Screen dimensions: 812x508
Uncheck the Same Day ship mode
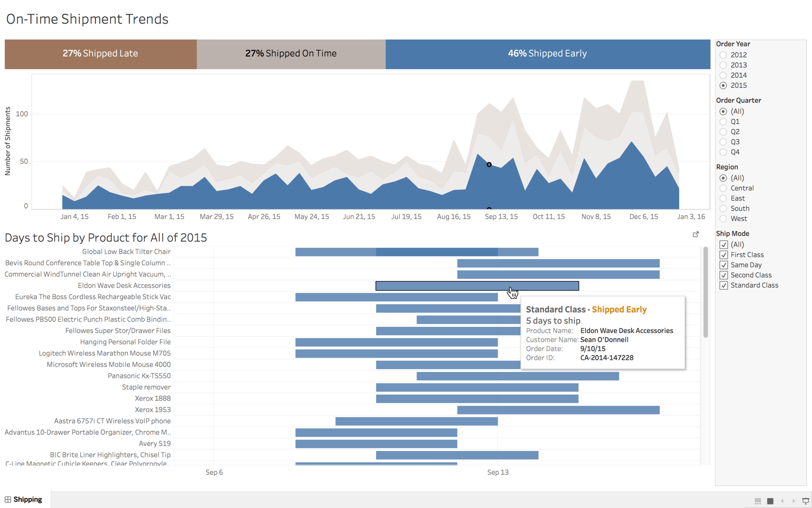[723, 265]
